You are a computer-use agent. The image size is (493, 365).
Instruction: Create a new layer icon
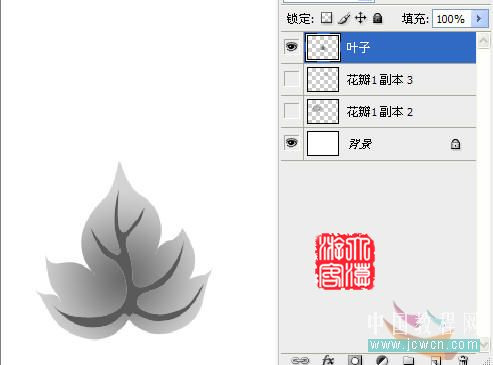pyautogui.click(x=435, y=361)
